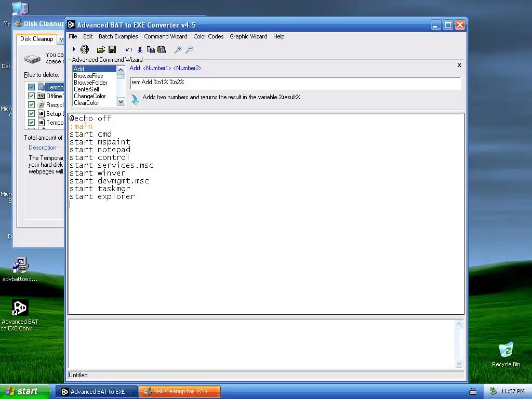The height and width of the screenshot is (399, 532).
Task: Copy selection with the toolbar copy icon
Action: pos(151,49)
